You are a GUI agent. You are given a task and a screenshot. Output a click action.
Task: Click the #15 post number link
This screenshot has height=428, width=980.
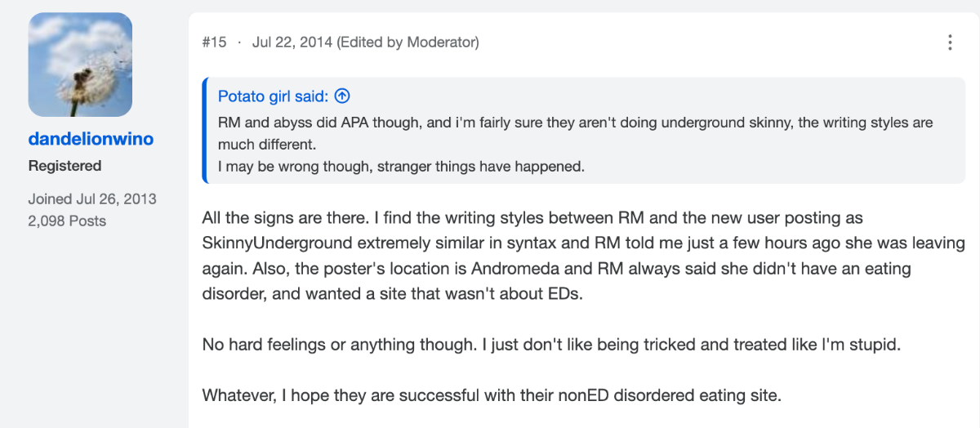[214, 42]
